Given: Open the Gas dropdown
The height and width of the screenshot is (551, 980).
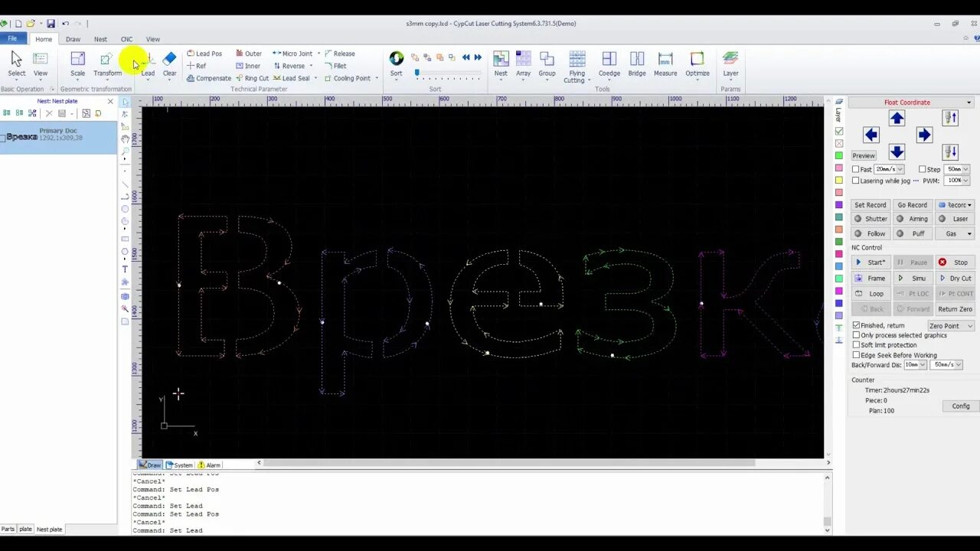Looking at the screenshot, I should (x=955, y=233).
